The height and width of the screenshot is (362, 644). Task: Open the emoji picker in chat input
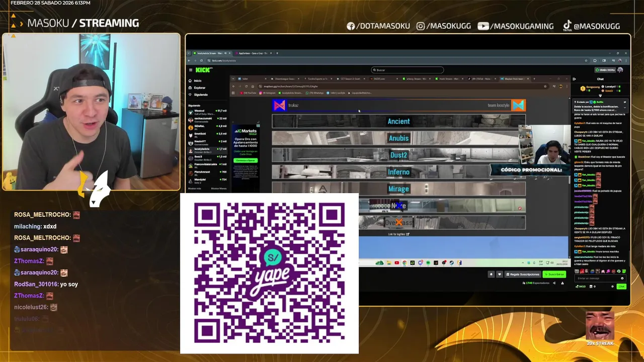click(622, 278)
